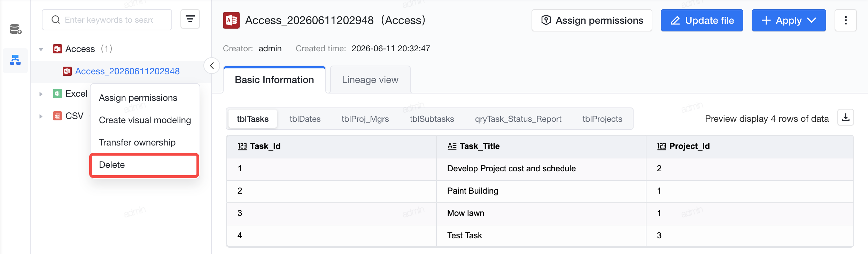Click the Access file icon in header
Viewport: 868px width, 254px height.
(231, 20)
